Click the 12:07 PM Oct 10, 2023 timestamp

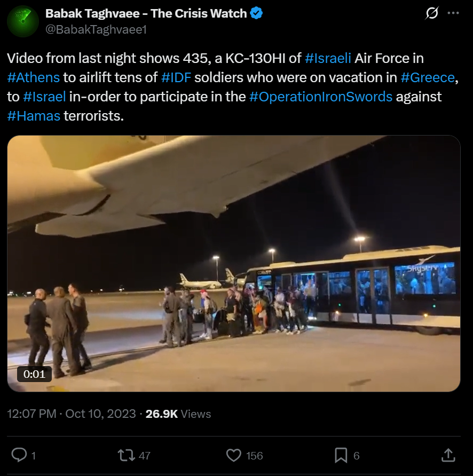(72, 414)
